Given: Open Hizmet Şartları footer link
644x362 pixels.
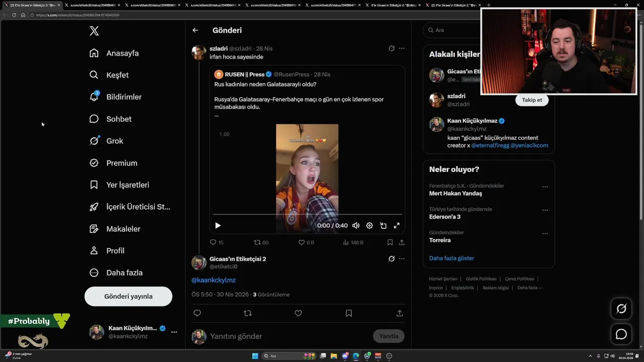Looking at the screenshot, I should click(443, 279).
